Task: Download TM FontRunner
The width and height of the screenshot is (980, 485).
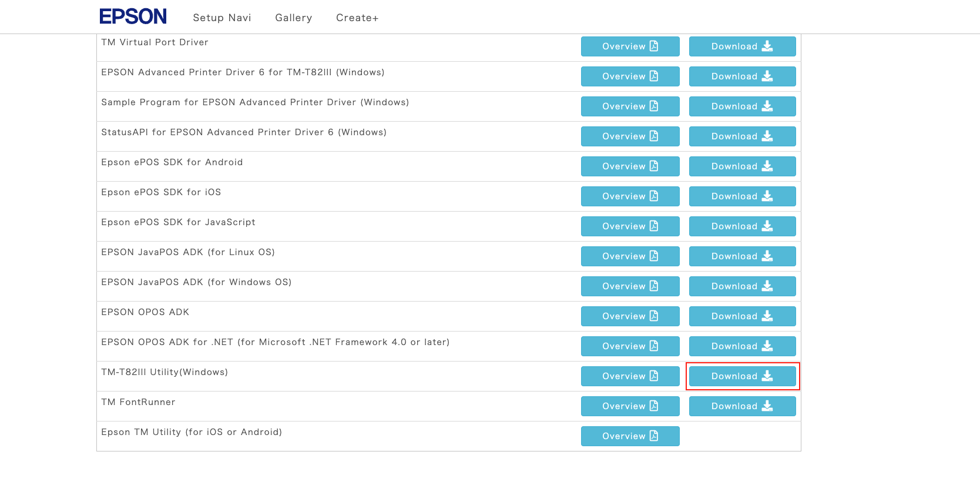Action: pyautogui.click(x=743, y=406)
